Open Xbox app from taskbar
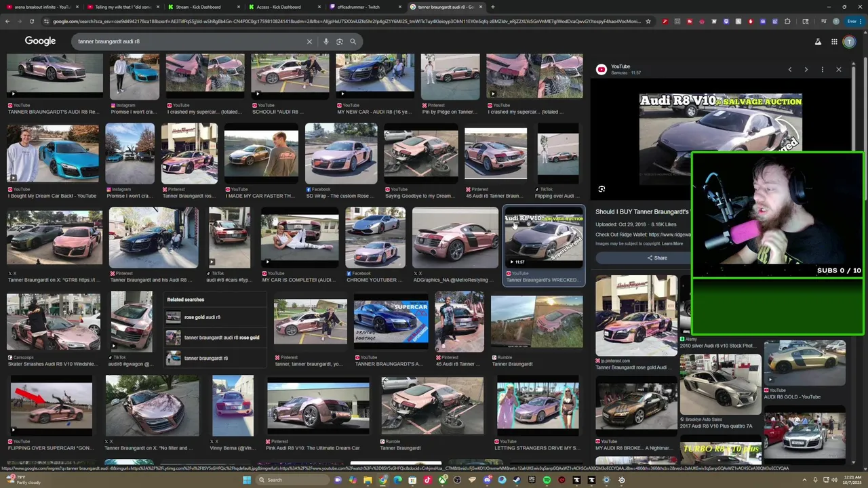 point(443,480)
